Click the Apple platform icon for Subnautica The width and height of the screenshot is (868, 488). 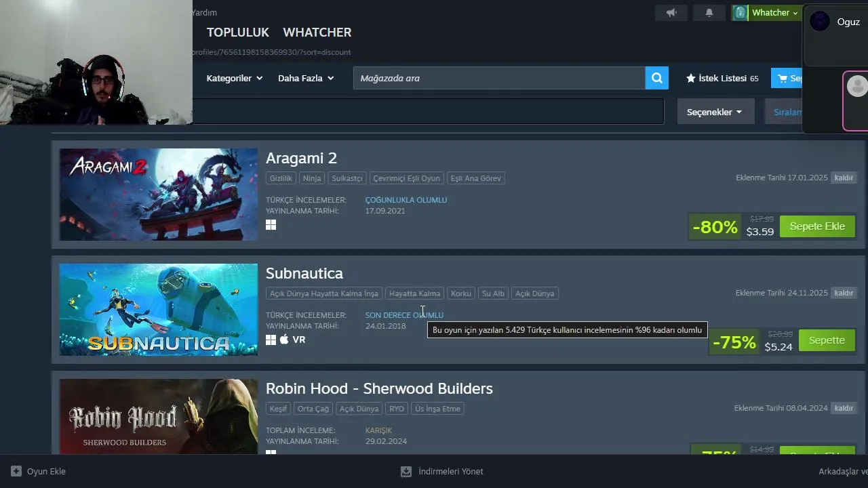click(x=284, y=340)
